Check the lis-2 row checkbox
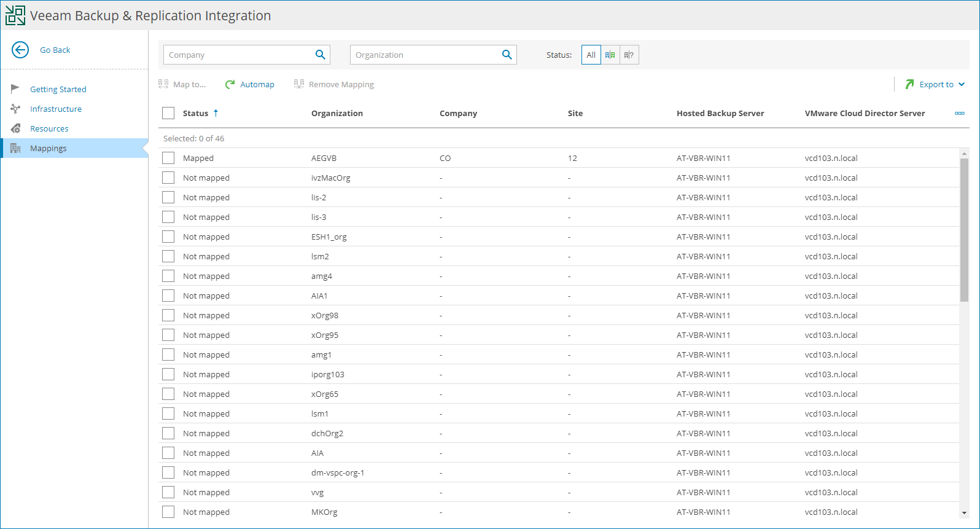The height and width of the screenshot is (529, 980). 168,197
